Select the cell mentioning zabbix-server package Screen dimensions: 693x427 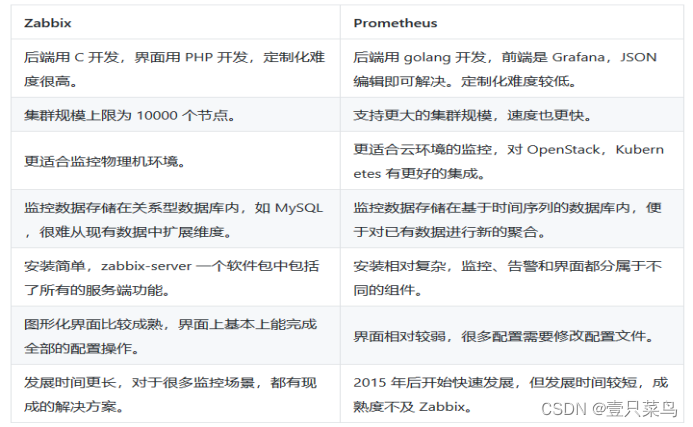coord(175,277)
